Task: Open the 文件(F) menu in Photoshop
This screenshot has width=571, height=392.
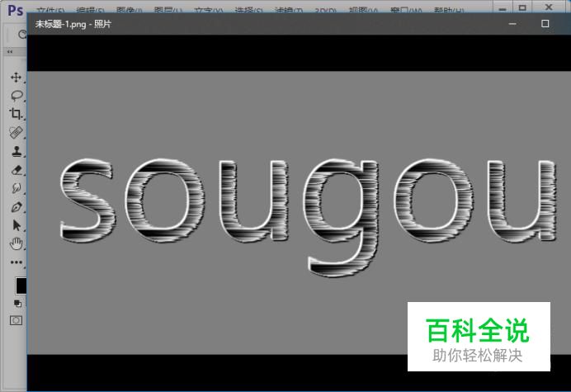Action: coord(50,11)
